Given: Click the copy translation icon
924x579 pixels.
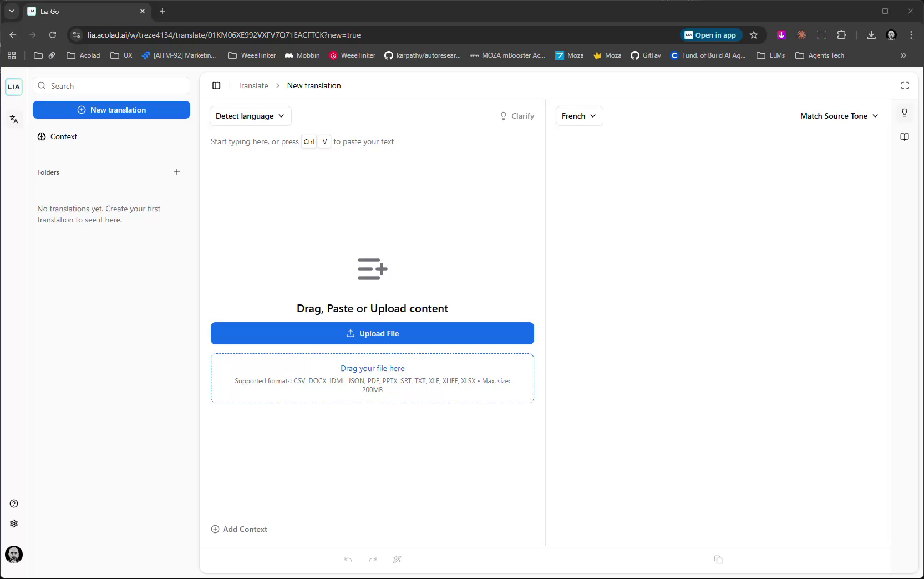Looking at the screenshot, I should click(x=718, y=560).
